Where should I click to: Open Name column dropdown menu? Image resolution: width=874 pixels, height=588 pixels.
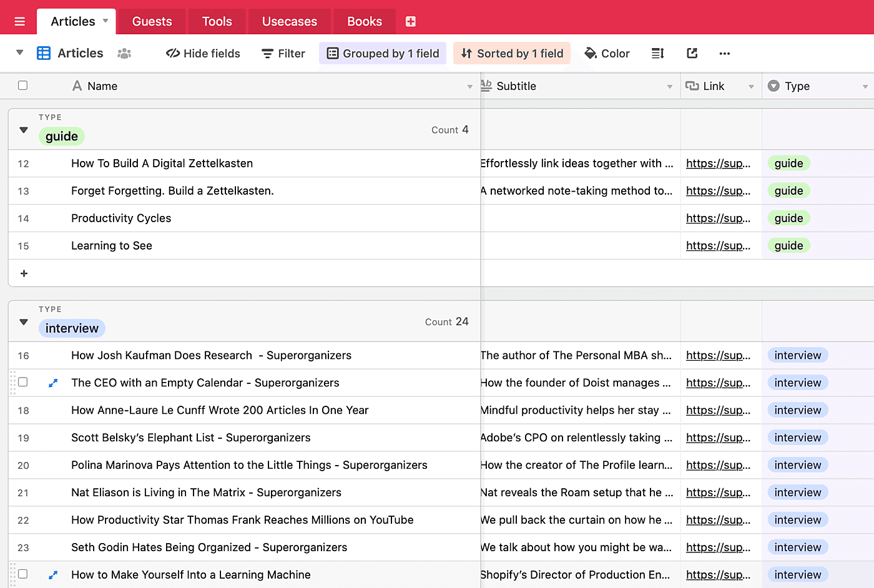pos(470,87)
